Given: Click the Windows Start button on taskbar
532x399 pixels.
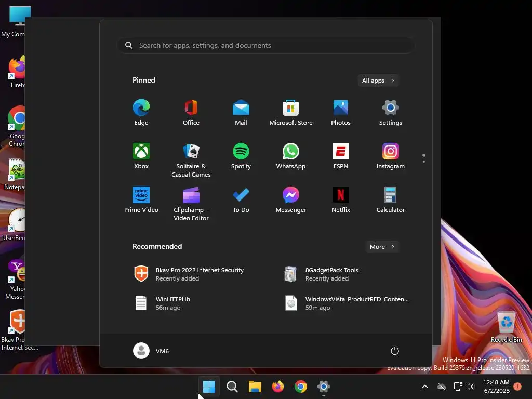Looking at the screenshot, I should click(x=209, y=387).
